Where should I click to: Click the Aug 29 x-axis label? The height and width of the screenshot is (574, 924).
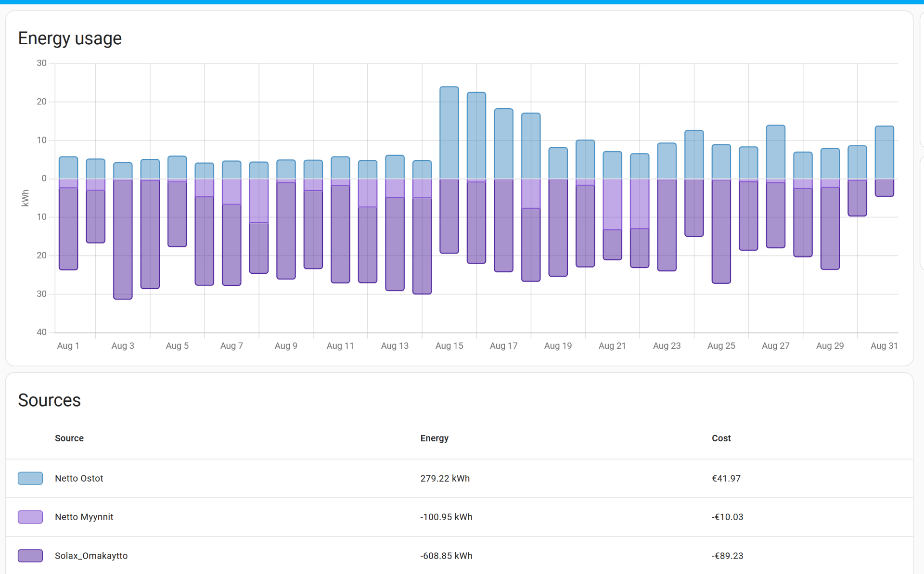(x=830, y=346)
